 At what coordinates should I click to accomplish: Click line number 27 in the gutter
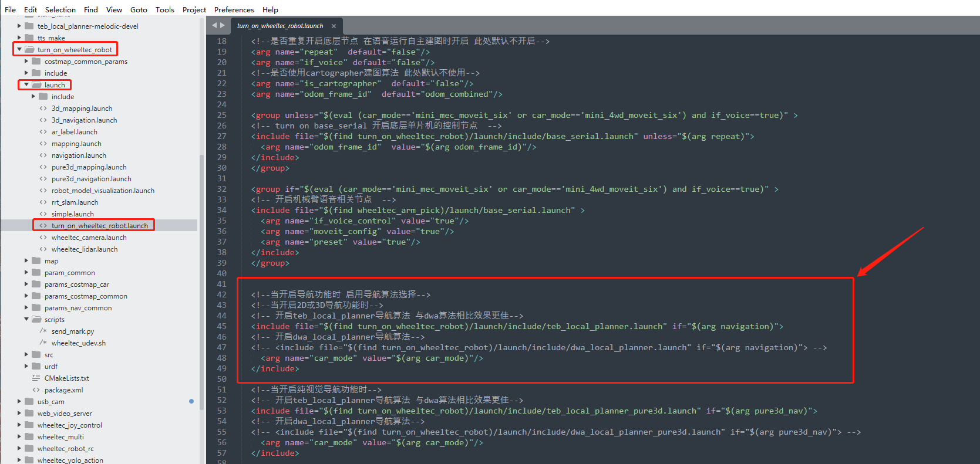(221, 136)
